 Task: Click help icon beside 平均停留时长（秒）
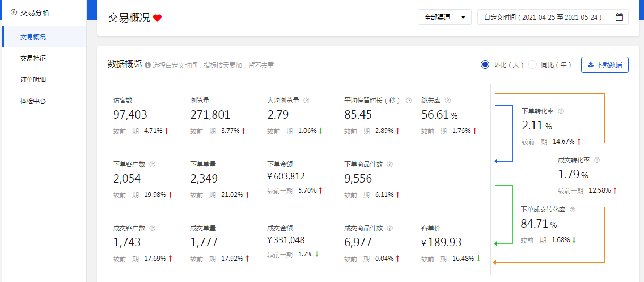tap(409, 100)
